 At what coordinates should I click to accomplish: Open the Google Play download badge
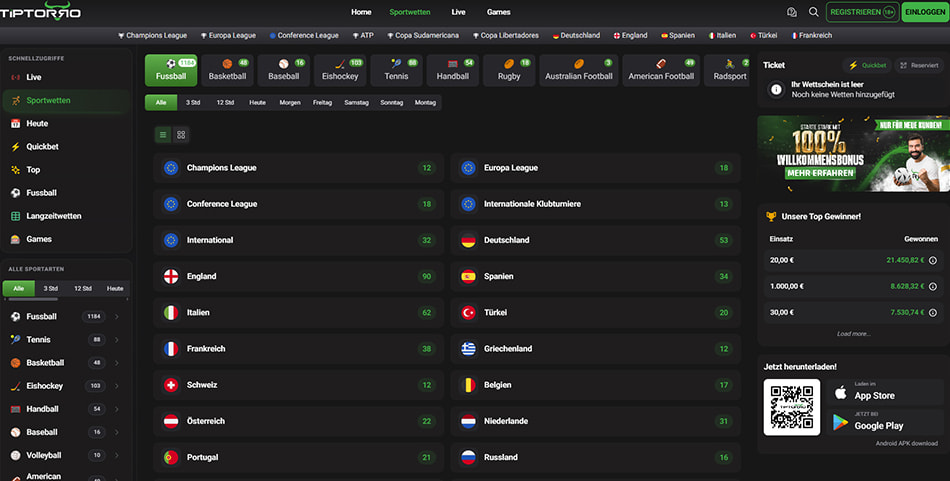885,422
